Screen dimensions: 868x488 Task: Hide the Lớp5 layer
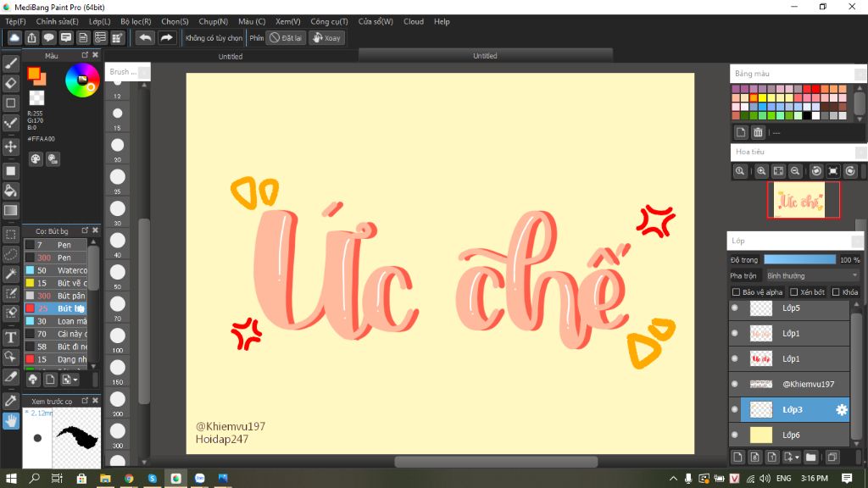coord(735,308)
